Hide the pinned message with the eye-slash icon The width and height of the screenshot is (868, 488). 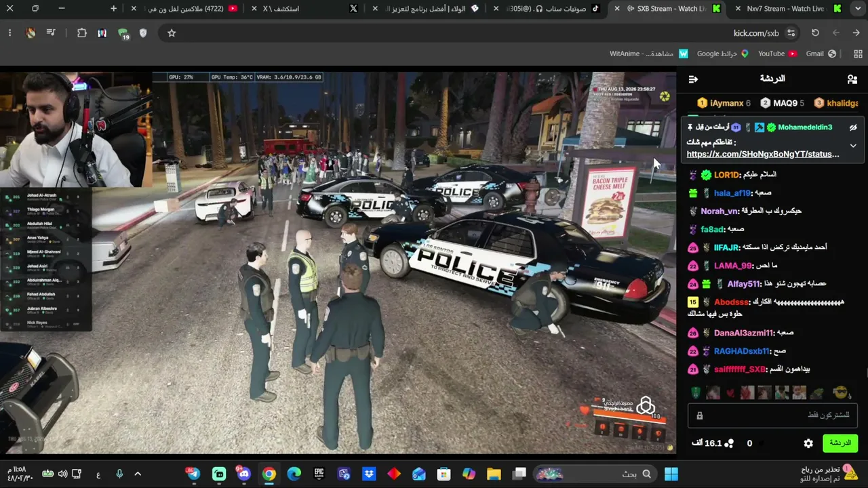tap(853, 127)
